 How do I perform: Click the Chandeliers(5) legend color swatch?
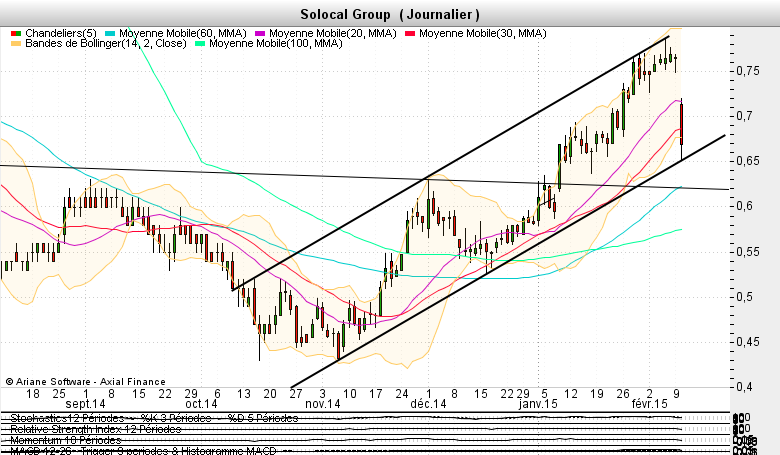[x=15, y=33]
